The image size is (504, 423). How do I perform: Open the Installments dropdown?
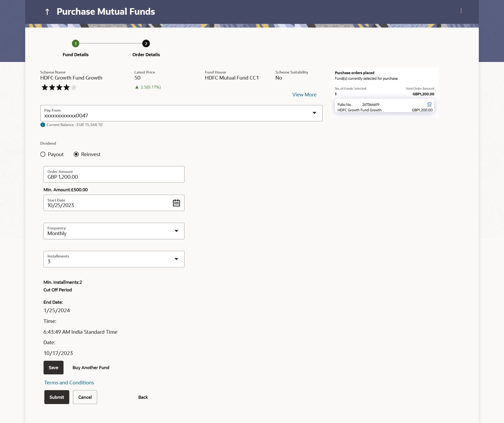pos(176,259)
